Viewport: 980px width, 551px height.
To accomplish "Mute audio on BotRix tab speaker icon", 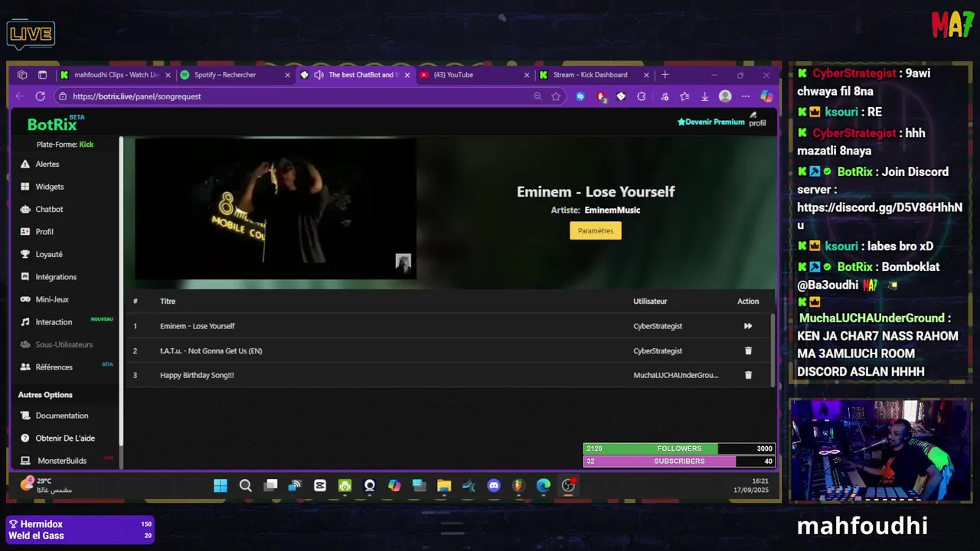I will (x=318, y=75).
